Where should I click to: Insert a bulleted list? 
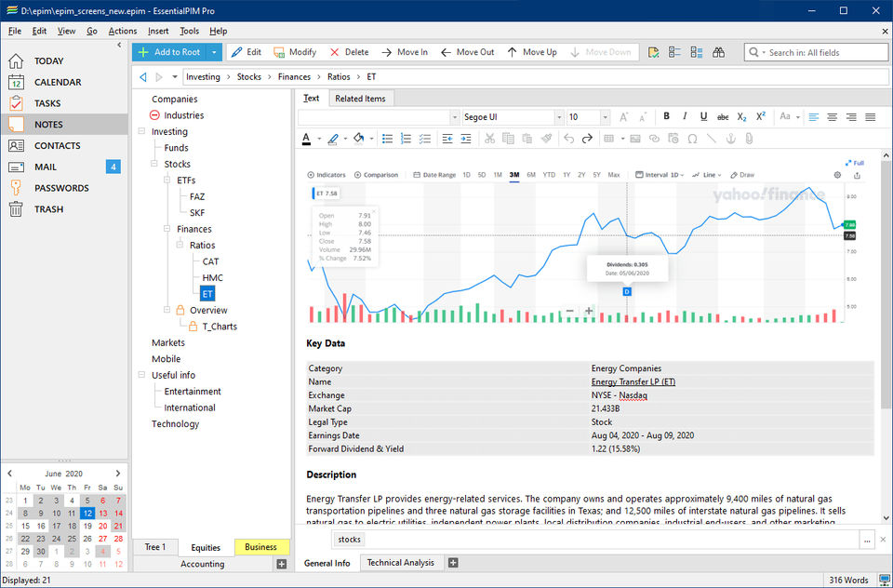click(388, 139)
